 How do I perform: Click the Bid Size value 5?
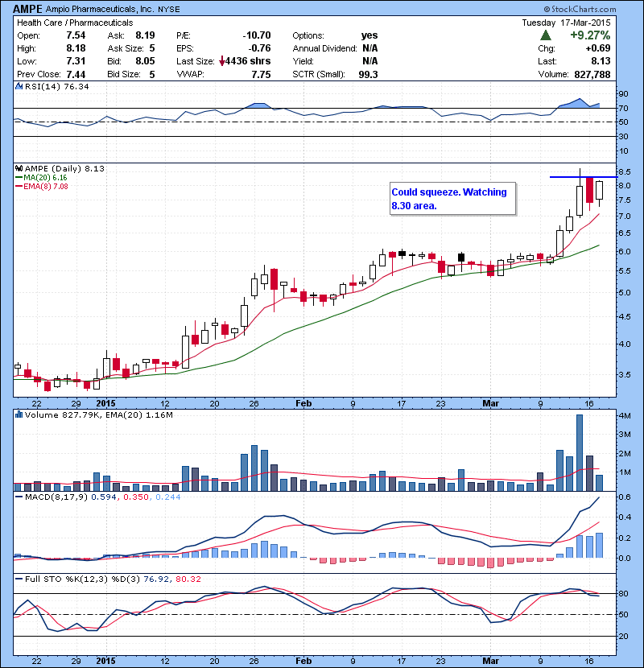point(151,75)
